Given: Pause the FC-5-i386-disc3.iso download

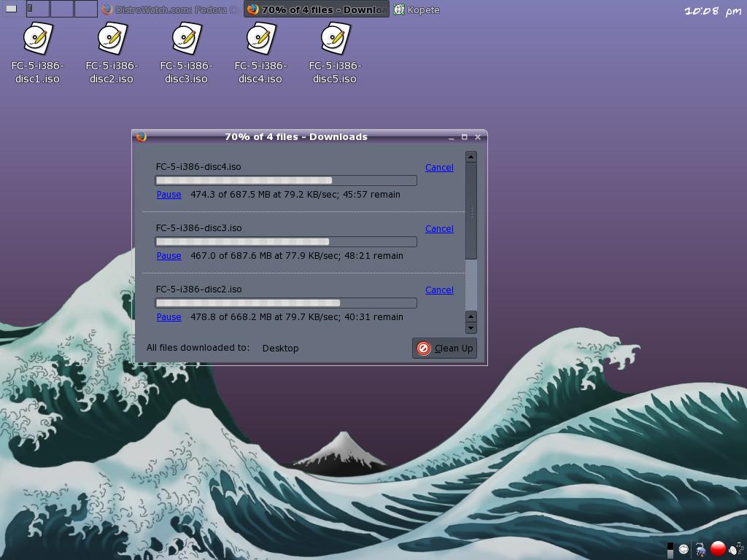Looking at the screenshot, I should [169, 256].
